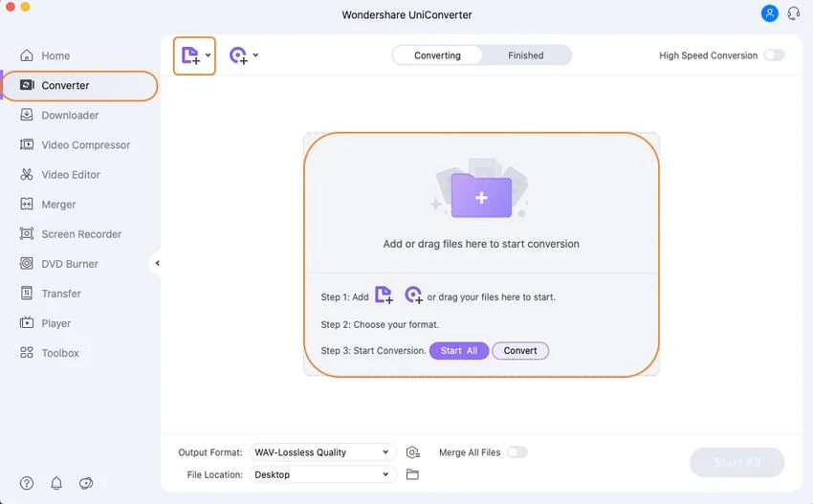Click the Convert button in Step 3
The height and width of the screenshot is (504, 813).
pos(520,351)
